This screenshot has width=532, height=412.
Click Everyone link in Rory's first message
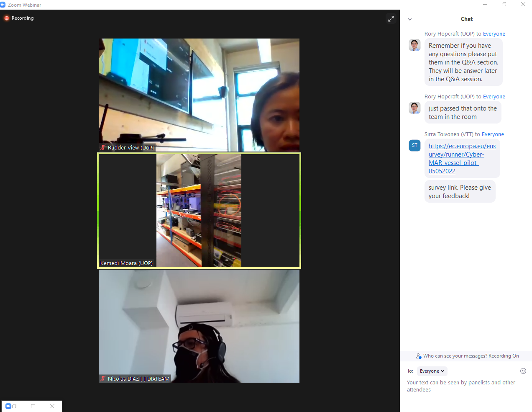[x=494, y=34]
